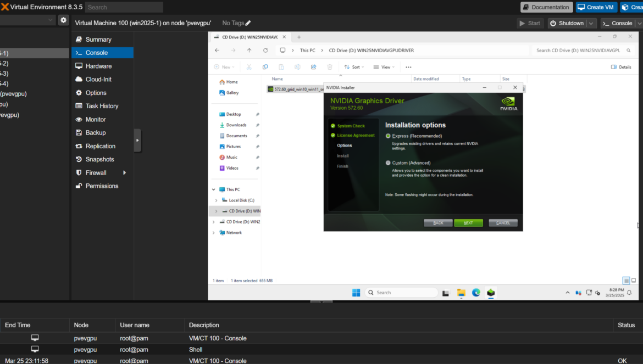Refresh the File Explorer view
Screen dimensions: 643x364
coord(265,51)
